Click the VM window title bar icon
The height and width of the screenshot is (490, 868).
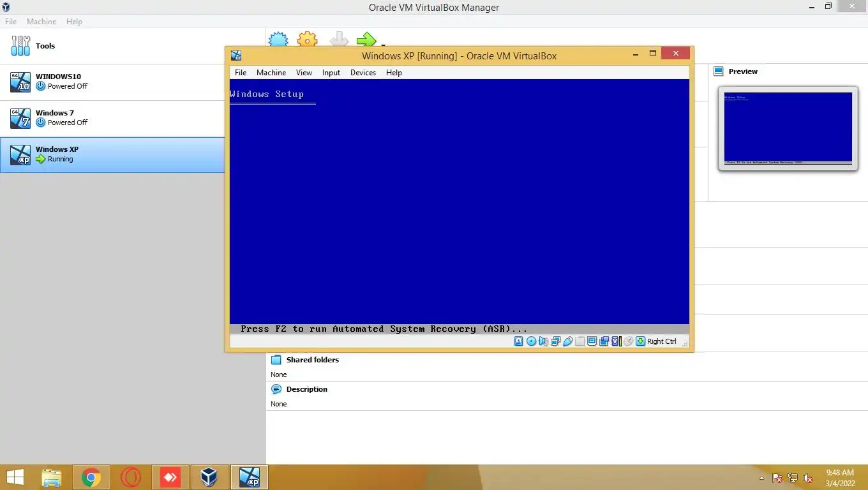(x=236, y=56)
